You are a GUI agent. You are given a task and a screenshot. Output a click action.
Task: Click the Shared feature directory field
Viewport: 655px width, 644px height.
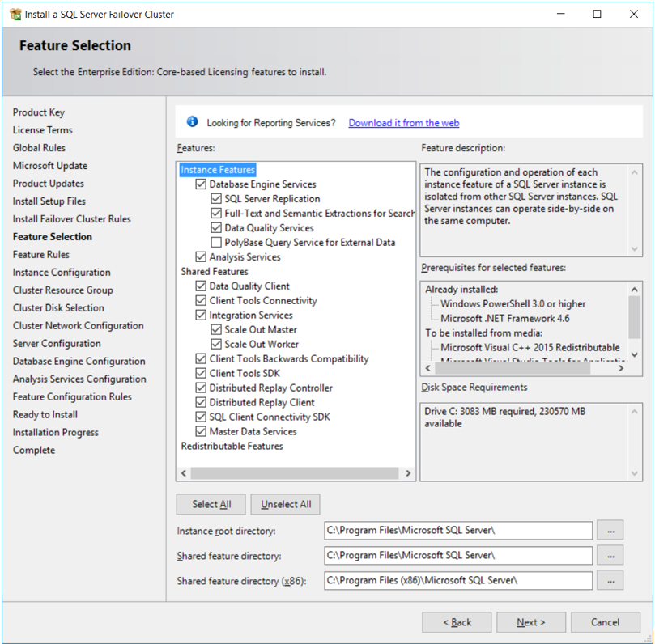[x=458, y=556]
